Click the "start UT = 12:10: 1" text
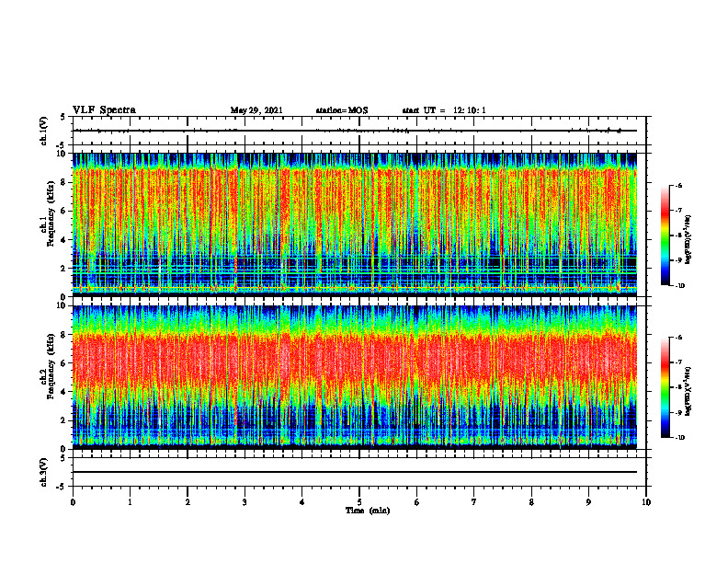 [444, 110]
